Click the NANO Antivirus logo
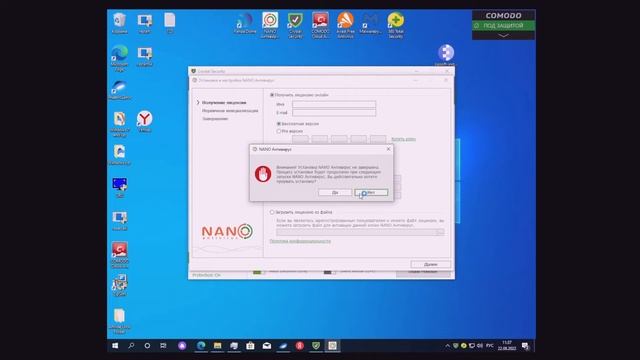This screenshot has width=640, height=360. 227,232
